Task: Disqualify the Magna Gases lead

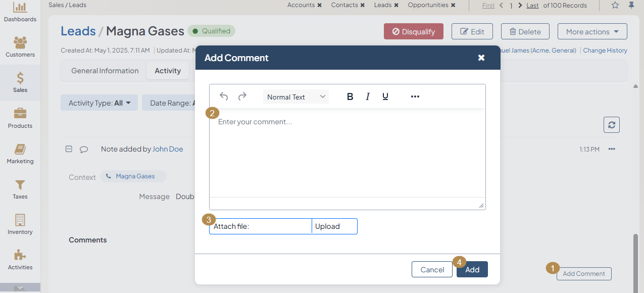Action: click(x=414, y=31)
